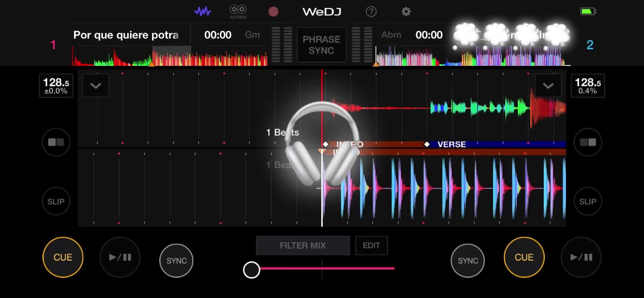Select deck number 2 label
The width and height of the screenshot is (644, 298).
(590, 45)
